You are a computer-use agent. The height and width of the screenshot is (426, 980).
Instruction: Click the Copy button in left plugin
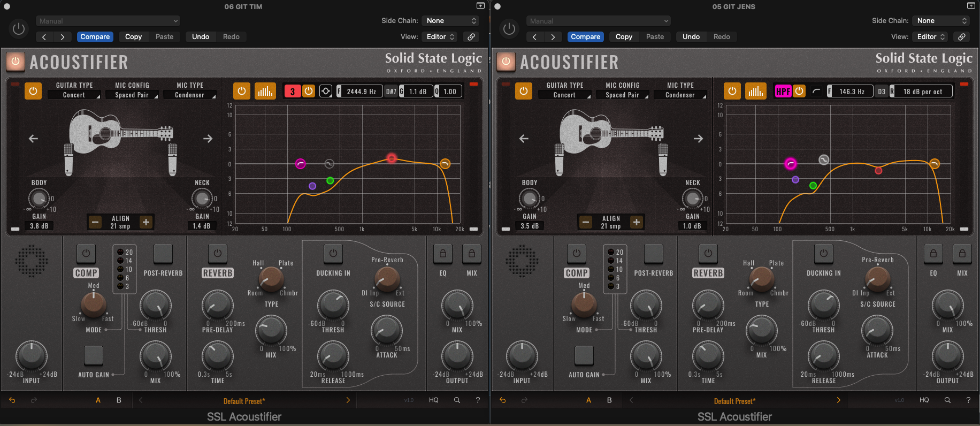[x=133, y=37]
